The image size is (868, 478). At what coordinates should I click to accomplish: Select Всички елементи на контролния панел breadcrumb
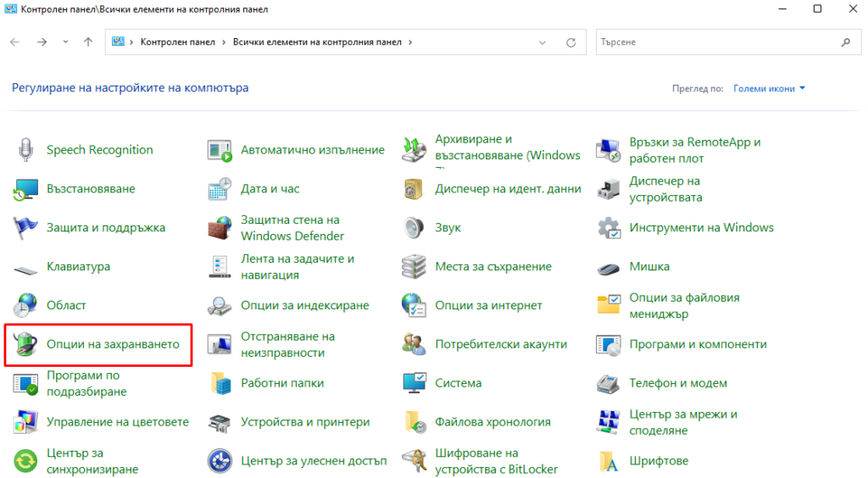point(317,42)
